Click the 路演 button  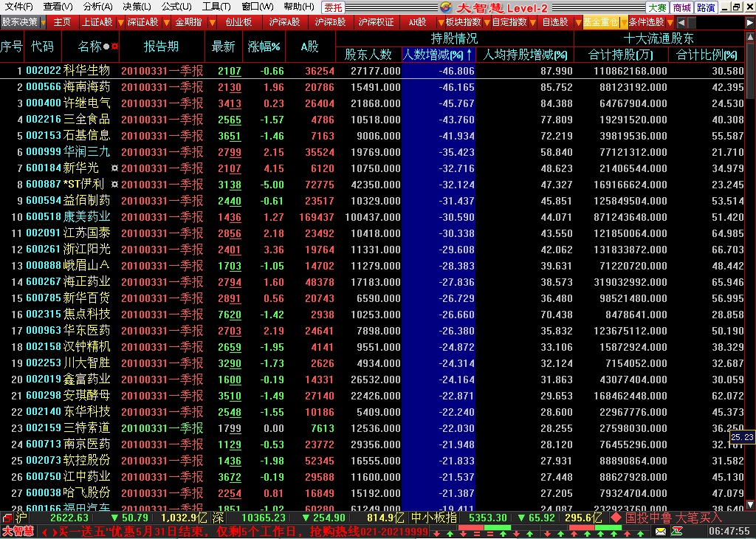(706, 7)
